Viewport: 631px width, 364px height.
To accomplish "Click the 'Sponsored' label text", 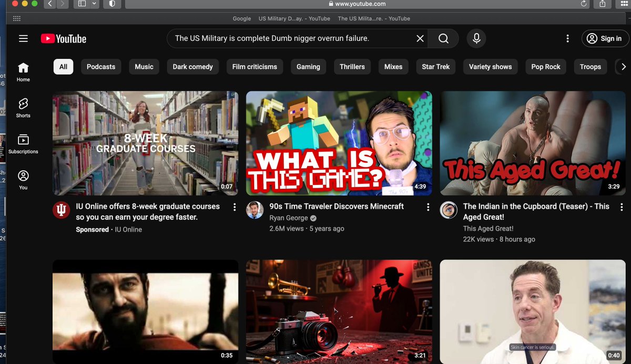I will pos(93,230).
